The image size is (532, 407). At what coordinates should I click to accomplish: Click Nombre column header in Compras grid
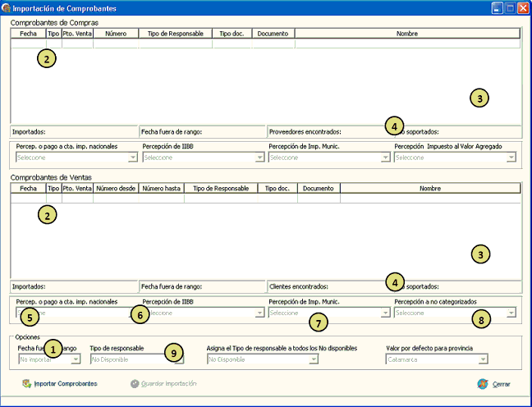(x=406, y=34)
